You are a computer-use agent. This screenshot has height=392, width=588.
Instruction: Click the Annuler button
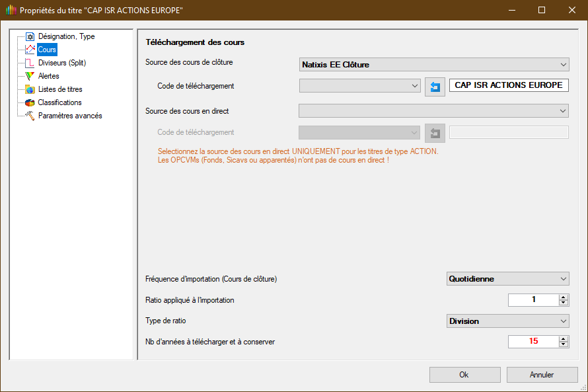tap(541, 375)
